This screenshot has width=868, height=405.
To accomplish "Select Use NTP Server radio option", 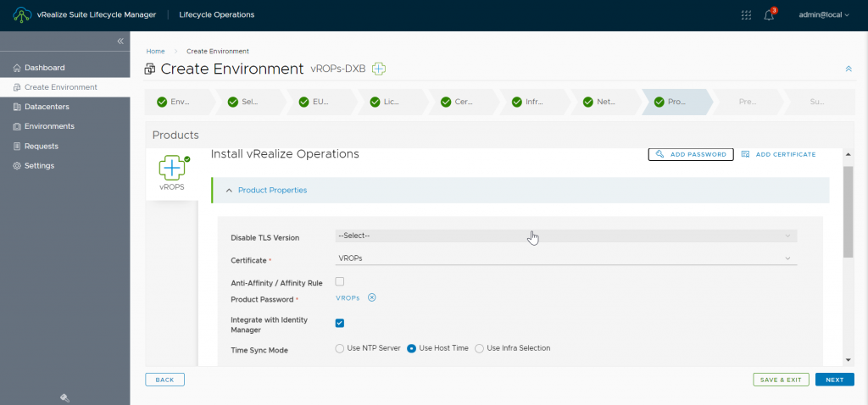I will [339, 348].
